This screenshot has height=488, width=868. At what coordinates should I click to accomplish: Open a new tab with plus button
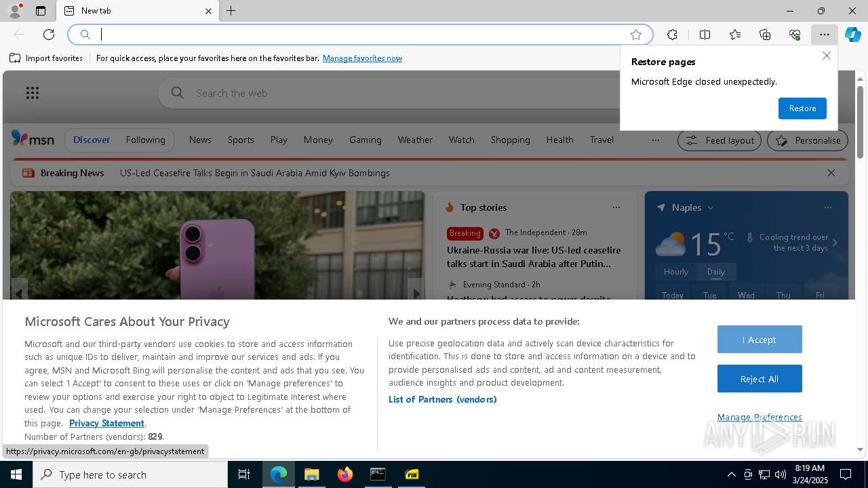231,11
